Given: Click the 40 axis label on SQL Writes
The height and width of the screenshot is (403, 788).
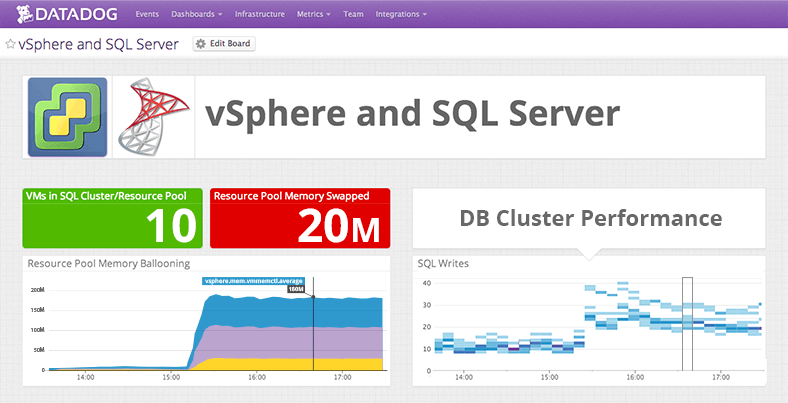Looking at the screenshot, I should [427, 283].
